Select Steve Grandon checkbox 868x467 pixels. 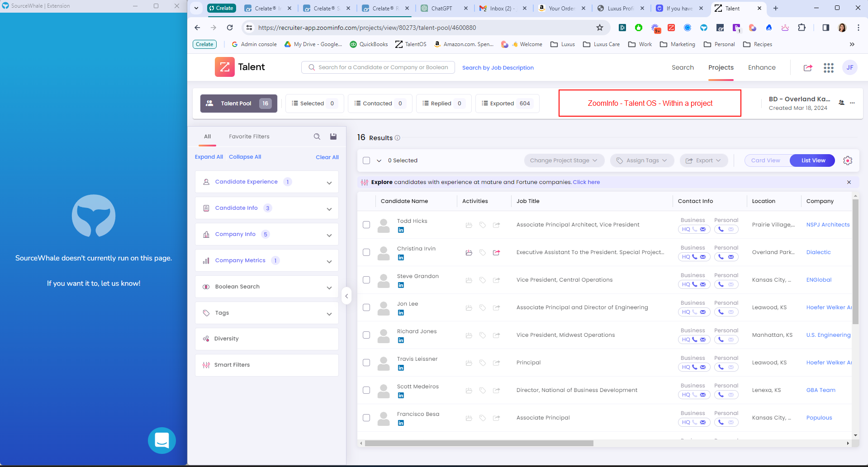point(366,280)
